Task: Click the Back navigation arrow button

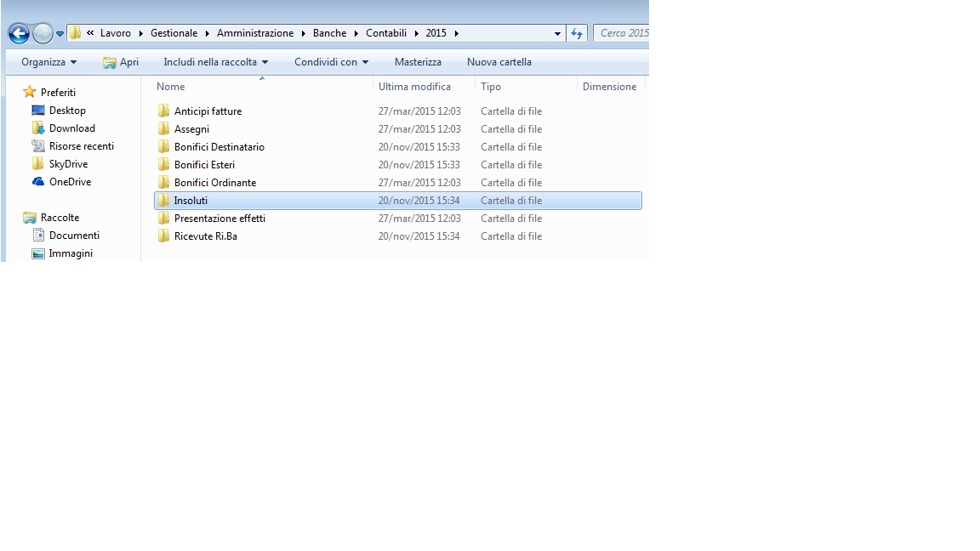Action: pyautogui.click(x=19, y=34)
